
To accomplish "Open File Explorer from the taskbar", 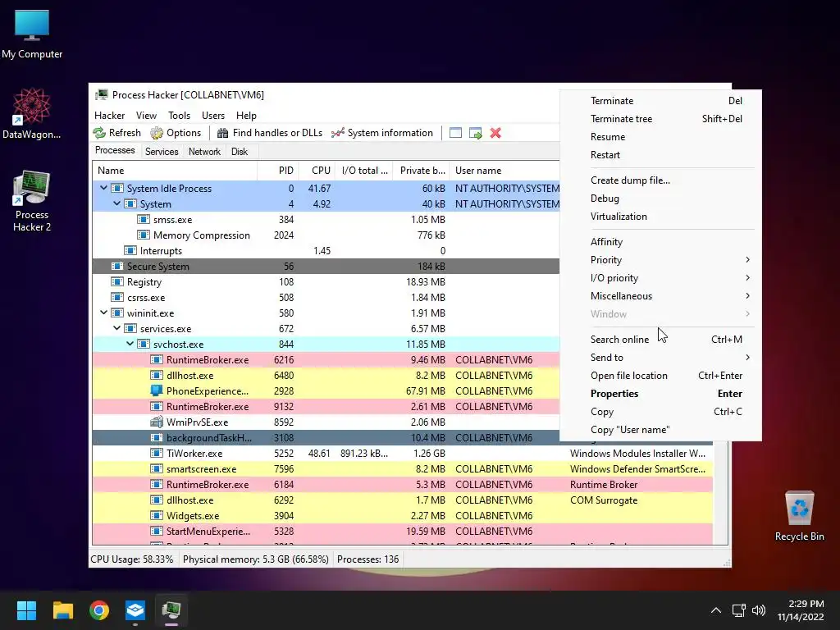I will pos(62,610).
